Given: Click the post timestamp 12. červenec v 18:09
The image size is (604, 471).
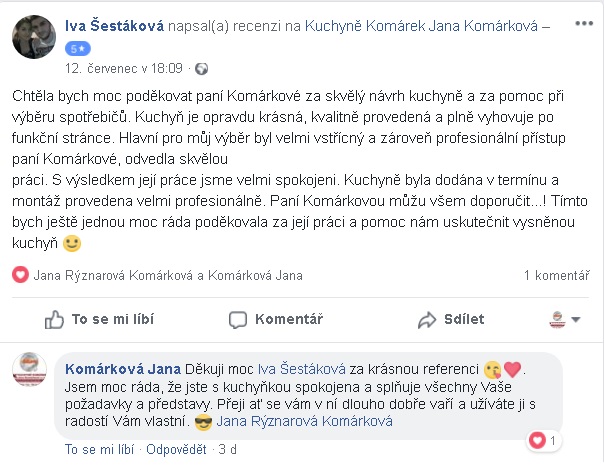Looking at the screenshot, I should pos(124,69).
